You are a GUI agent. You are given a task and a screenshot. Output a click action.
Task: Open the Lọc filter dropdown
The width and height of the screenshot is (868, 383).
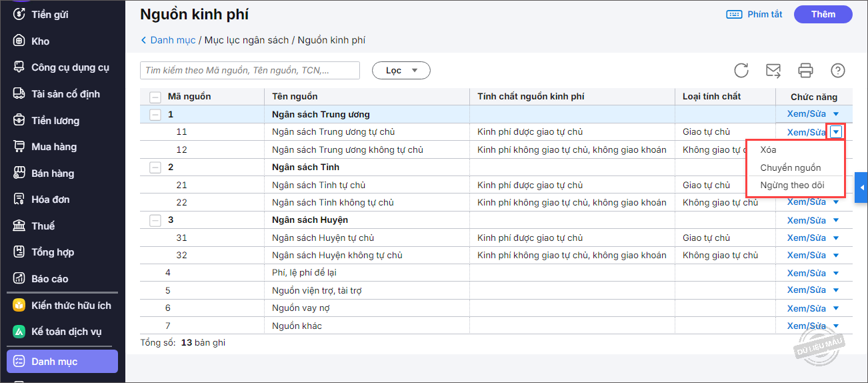(x=401, y=70)
